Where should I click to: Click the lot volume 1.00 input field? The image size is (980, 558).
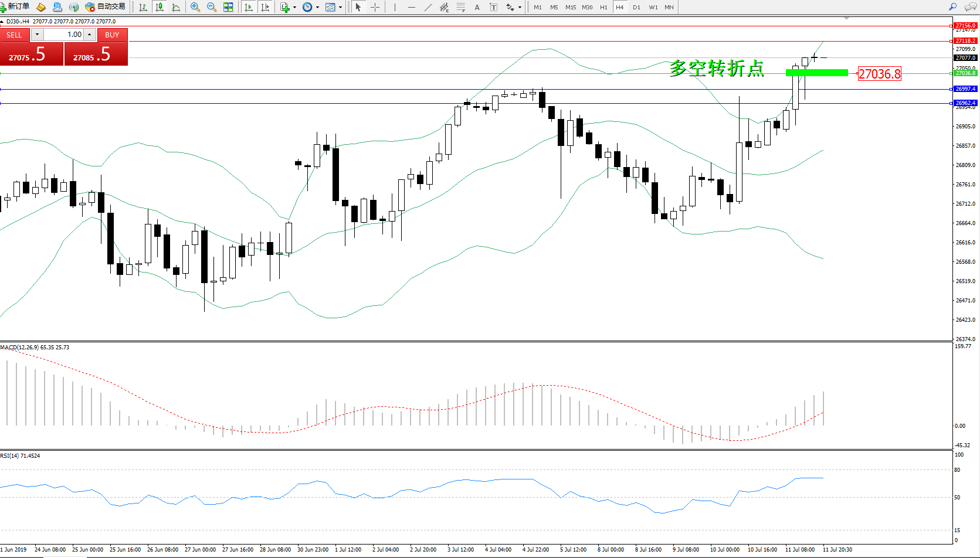click(63, 35)
